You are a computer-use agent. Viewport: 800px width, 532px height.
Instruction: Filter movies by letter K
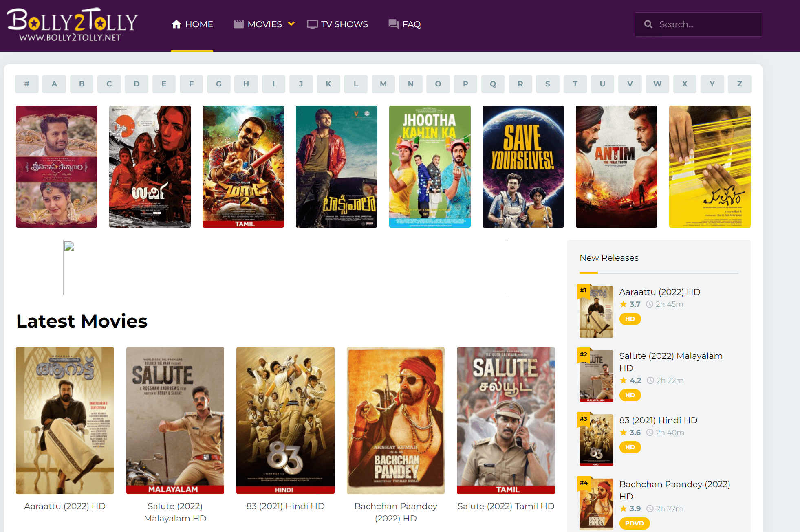coord(328,84)
